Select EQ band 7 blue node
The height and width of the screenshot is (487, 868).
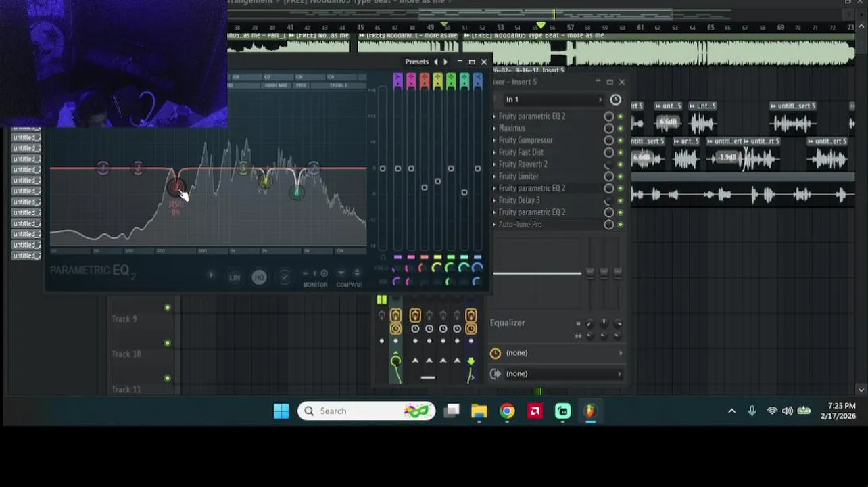point(313,167)
